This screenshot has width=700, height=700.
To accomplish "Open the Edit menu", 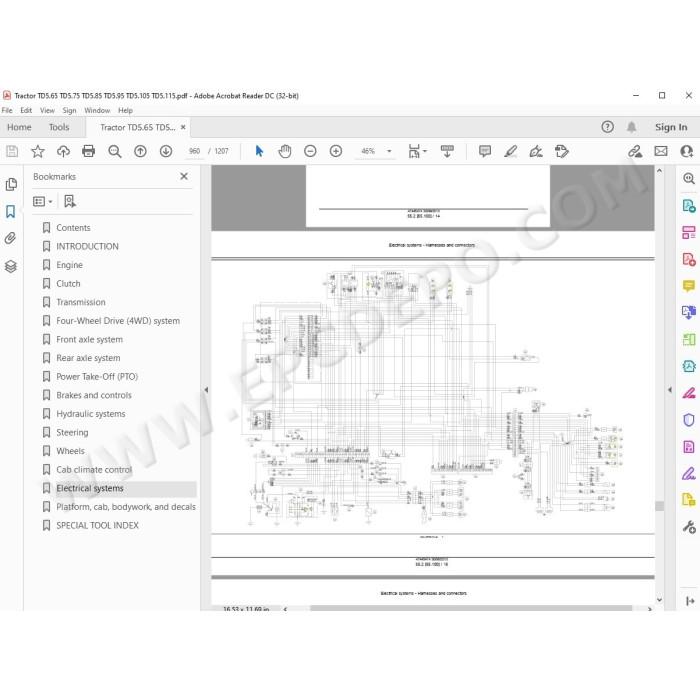I will coord(26,110).
